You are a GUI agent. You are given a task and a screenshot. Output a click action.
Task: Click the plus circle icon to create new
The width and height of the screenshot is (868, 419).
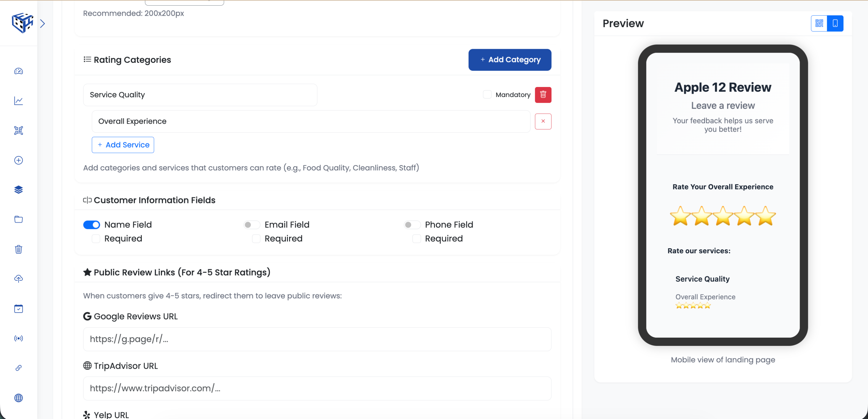point(19,160)
